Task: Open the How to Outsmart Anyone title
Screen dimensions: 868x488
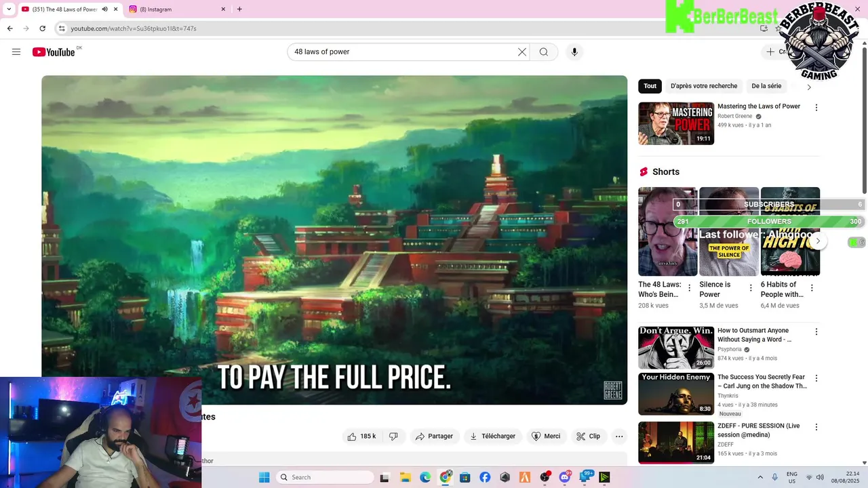Action: pyautogui.click(x=754, y=335)
